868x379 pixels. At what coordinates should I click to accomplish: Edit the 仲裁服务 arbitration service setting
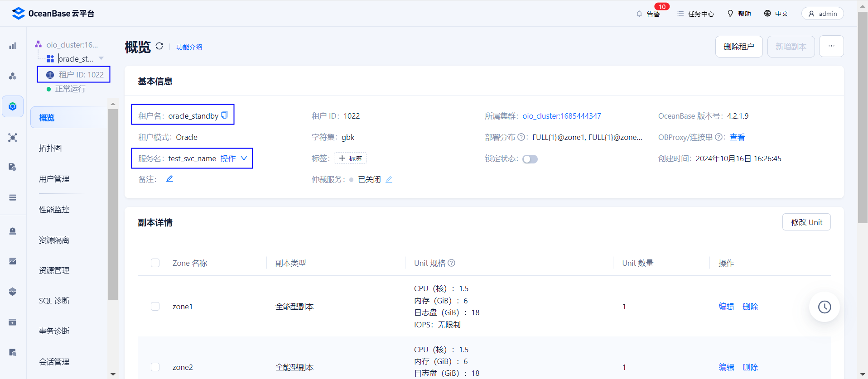coord(389,179)
